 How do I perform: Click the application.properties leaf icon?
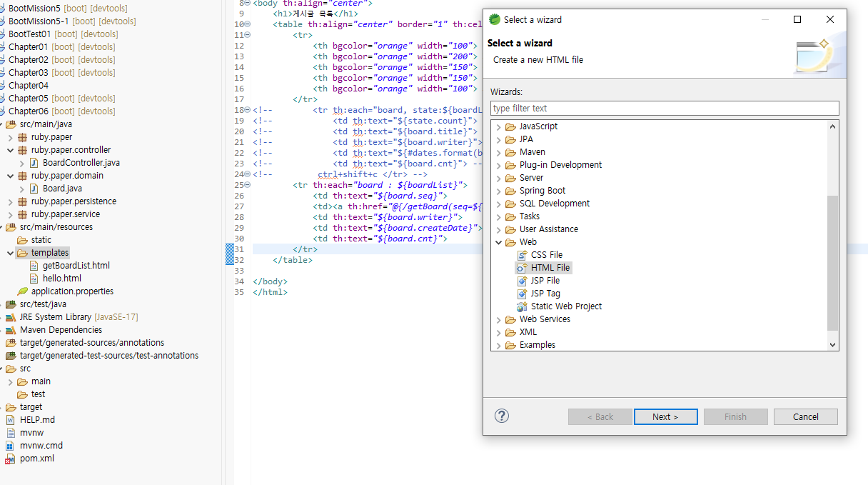point(22,291)
